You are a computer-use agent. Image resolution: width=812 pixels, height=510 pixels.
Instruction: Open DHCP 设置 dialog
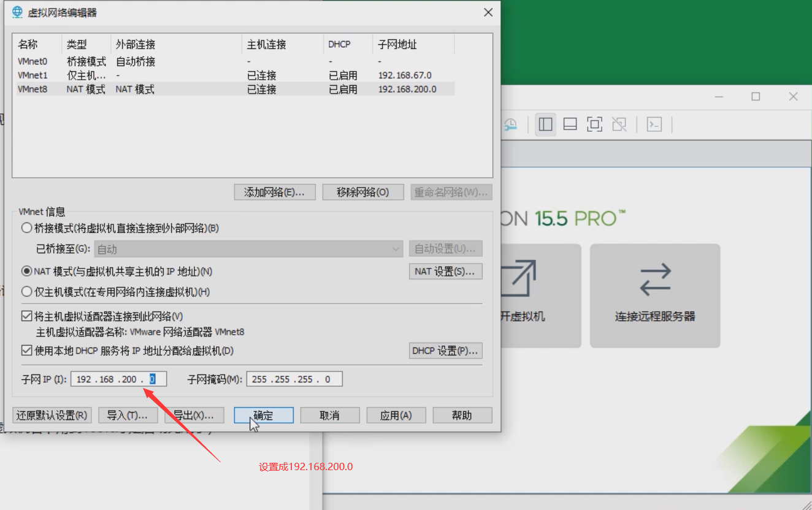pos(445,351)
